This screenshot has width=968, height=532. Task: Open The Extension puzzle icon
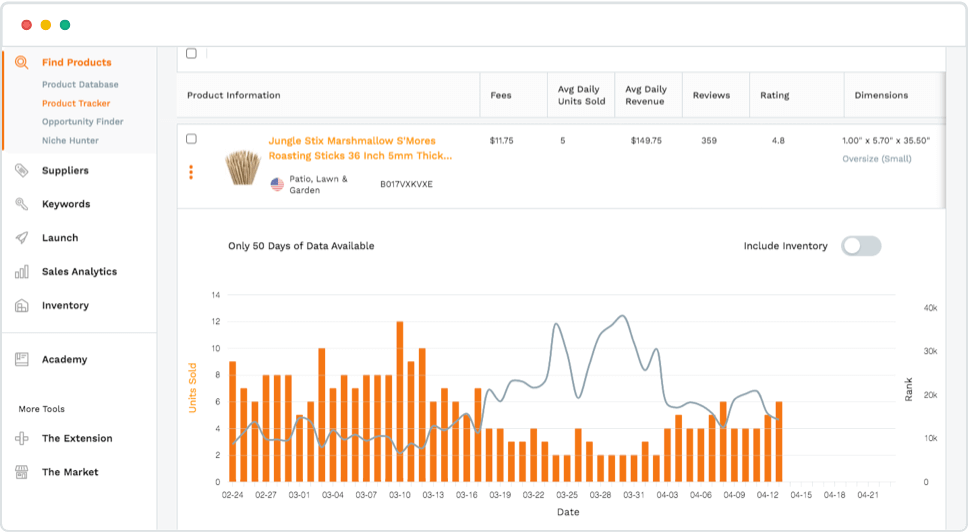[22, 438]
